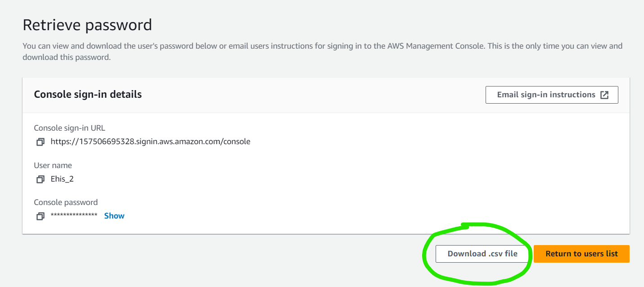Click the first line of the description paragraph

click(x=322, y=46)
